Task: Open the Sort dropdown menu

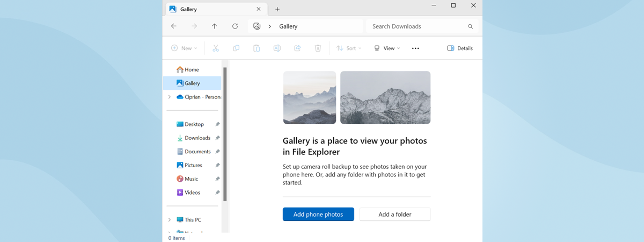Action: [x=349, y=48]
